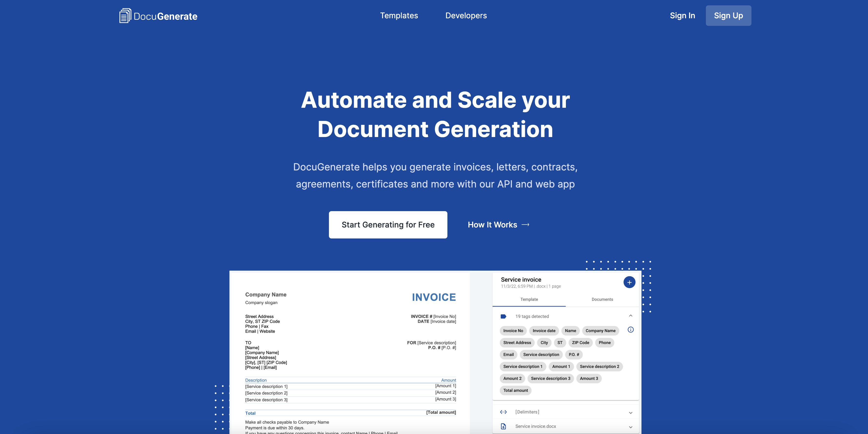Select the 'Total amount' tag chip
Viewport: 868px width, 434px height.
point(515,390)
